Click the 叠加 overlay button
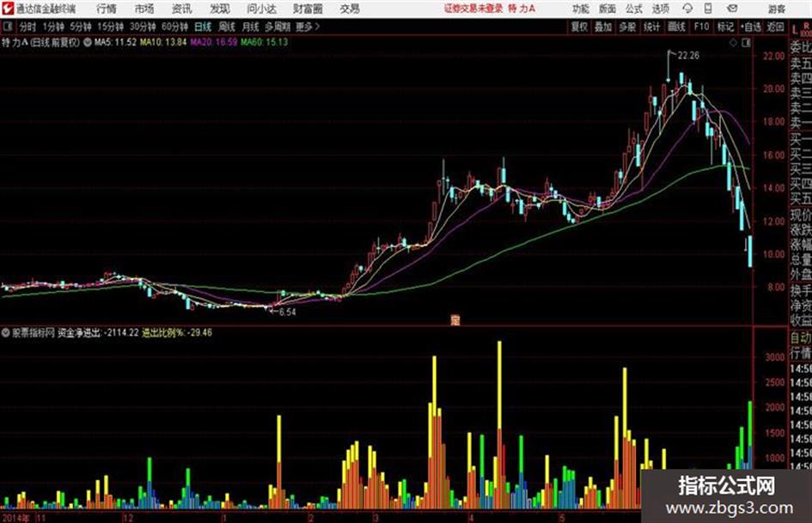 point(603,27)
